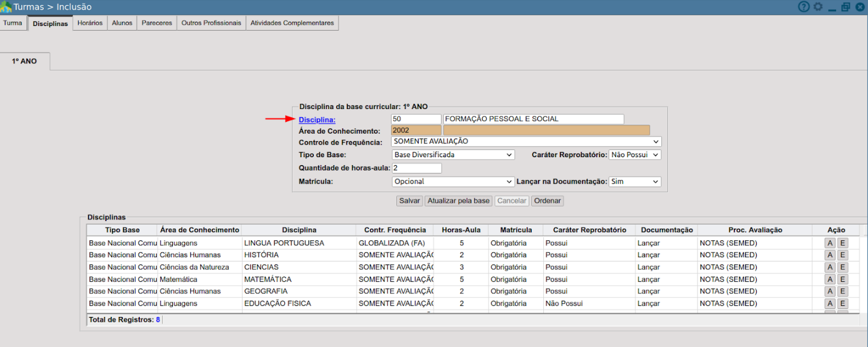Click the GLOBALIZADA (FA) cell
This screenshot has height=347, width=868.
pos(395,243)
